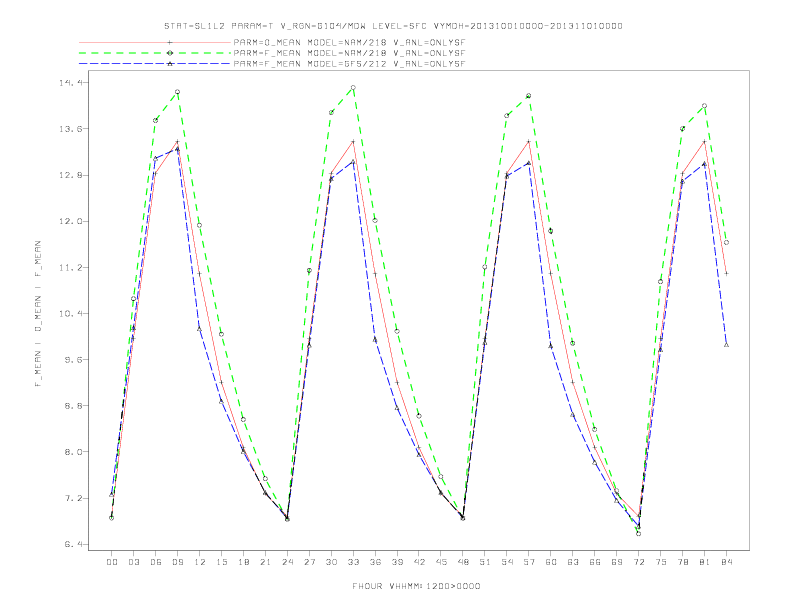The image size is (792, 612).
Task: Click y-axis tick label 11.2
Action: pyautogui.click(x=71, y=268)
